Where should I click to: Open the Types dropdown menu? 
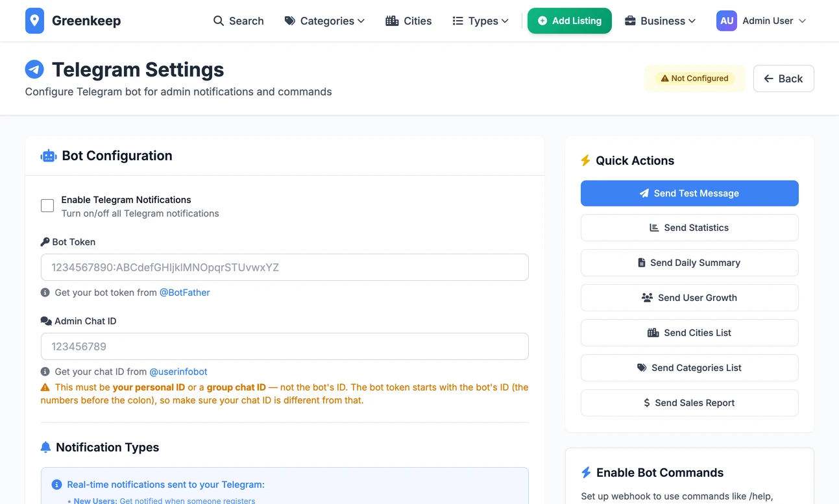coord(480,21)
